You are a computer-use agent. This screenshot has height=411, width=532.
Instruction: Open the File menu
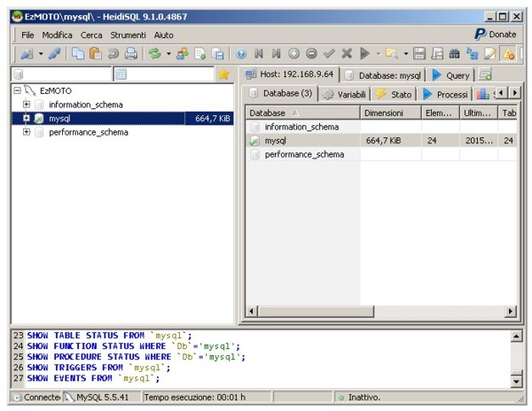click(27, 35)
